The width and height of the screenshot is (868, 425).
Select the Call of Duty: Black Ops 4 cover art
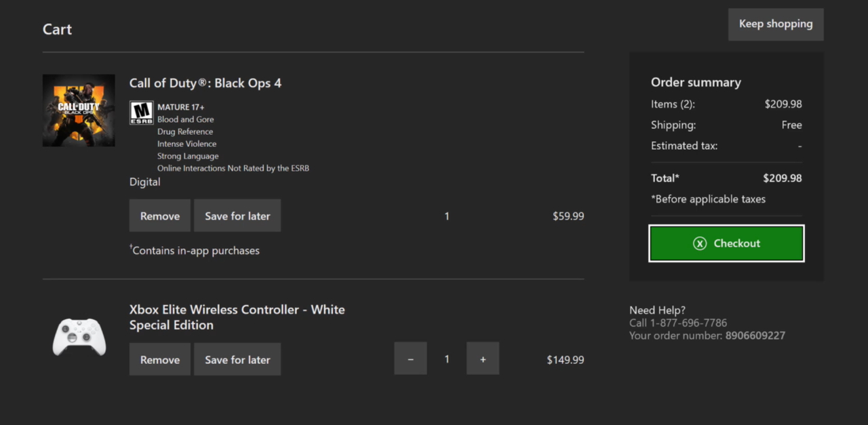(x=79, y=110)
